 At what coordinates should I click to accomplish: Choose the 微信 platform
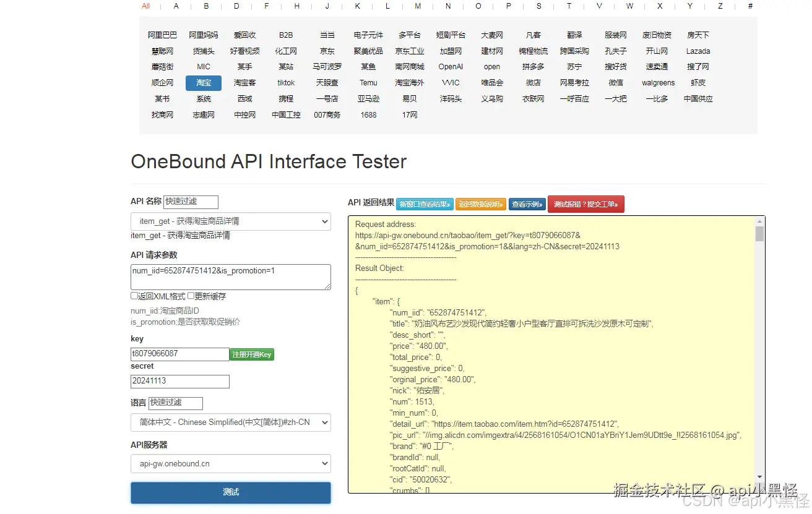tap(616, 83)
